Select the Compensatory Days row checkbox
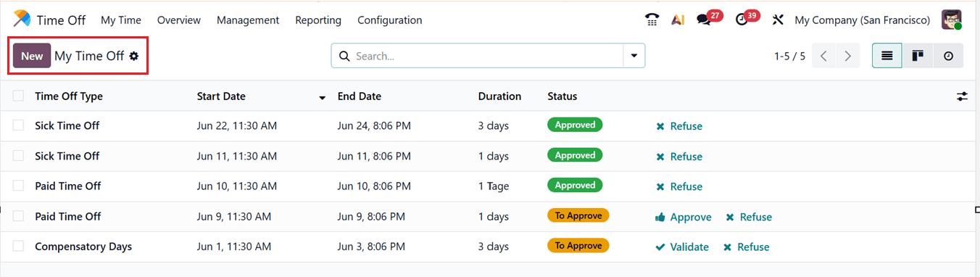The width and height of the screenshot is (980, 277). (x=18, y=247)
